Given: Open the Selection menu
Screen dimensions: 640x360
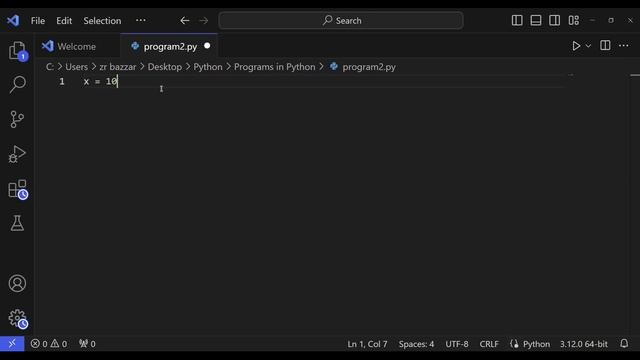Looking at the screenshot, I should (x=102, y=20).
